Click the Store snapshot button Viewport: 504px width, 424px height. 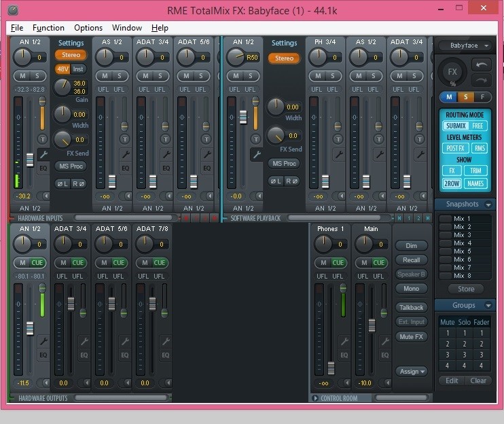point(466,289)
